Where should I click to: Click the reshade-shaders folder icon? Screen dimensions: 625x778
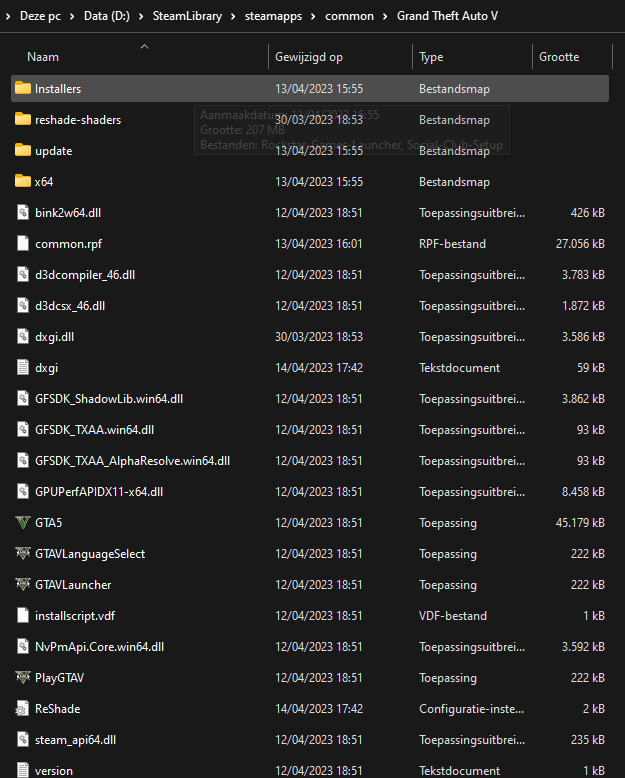(x=24, y=120)
